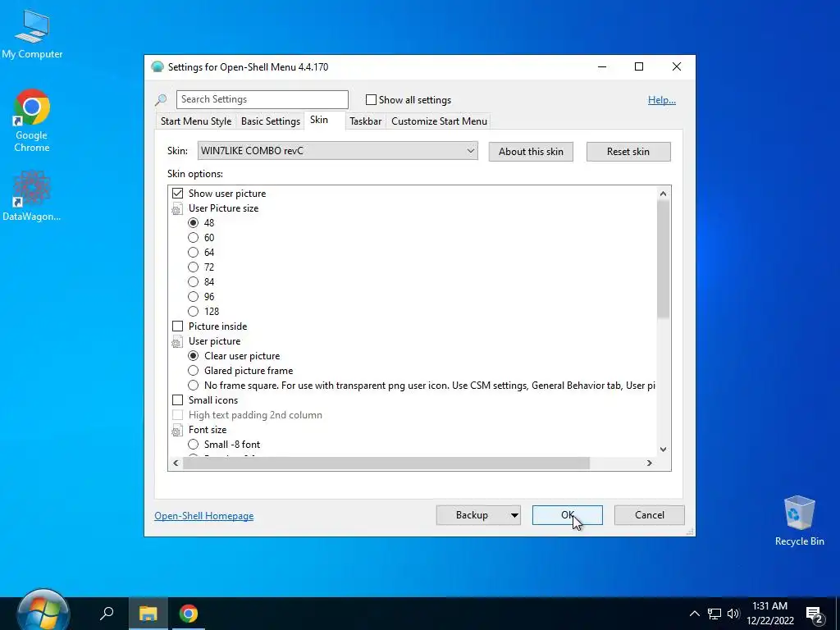
Task: Select user picture size 128
Action: point(193,311)
